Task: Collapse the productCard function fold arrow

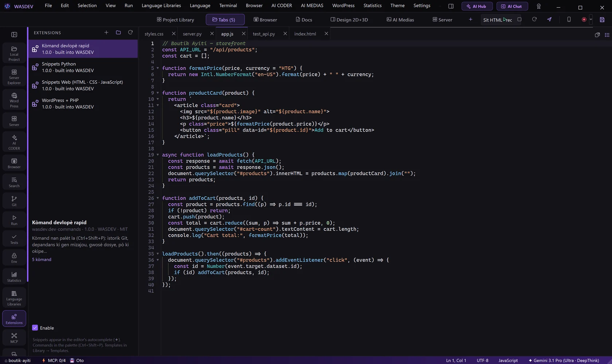Action: [x=158, y=93]
